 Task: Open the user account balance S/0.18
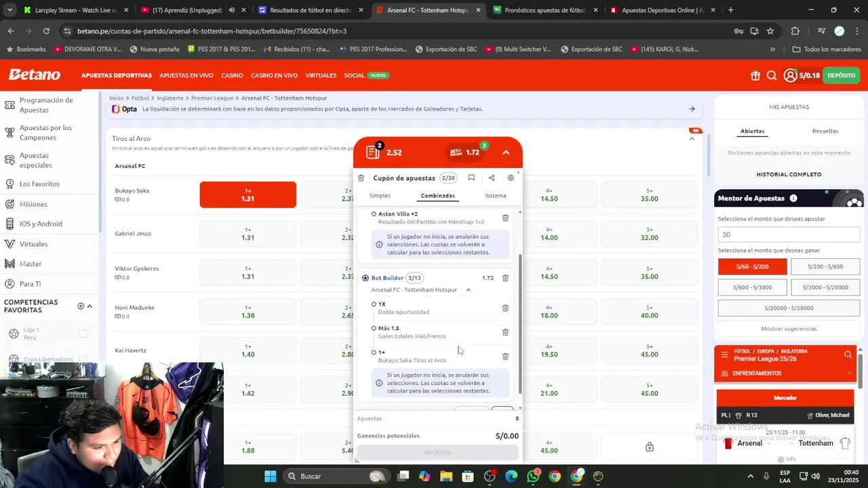[x=802, y=75]
